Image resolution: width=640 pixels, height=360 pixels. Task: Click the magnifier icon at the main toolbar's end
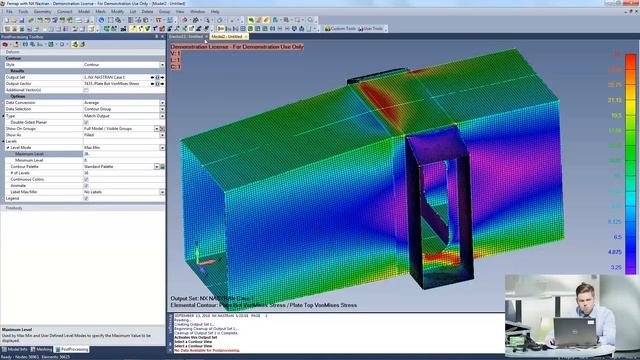pyautogui.click(x=310, y=20)
